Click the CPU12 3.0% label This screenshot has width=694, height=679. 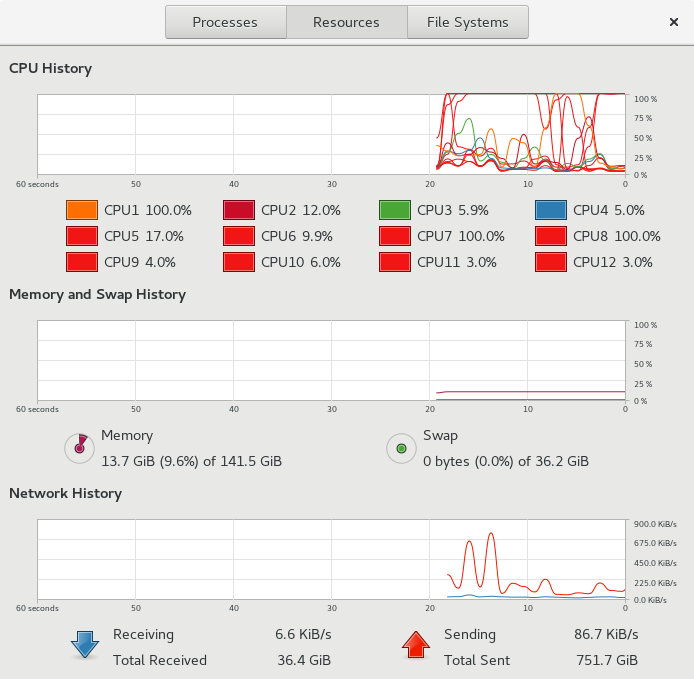pos(613,262)
